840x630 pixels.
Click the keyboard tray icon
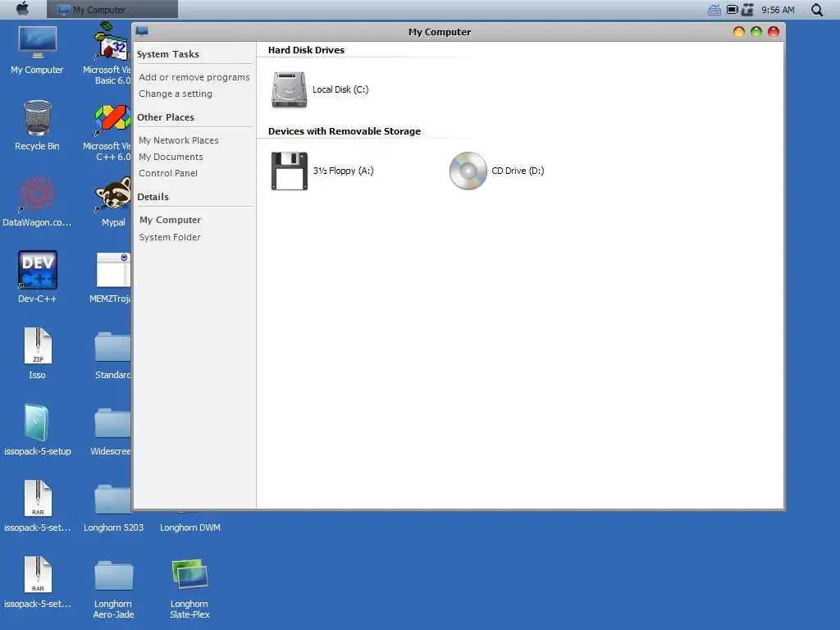714,10
